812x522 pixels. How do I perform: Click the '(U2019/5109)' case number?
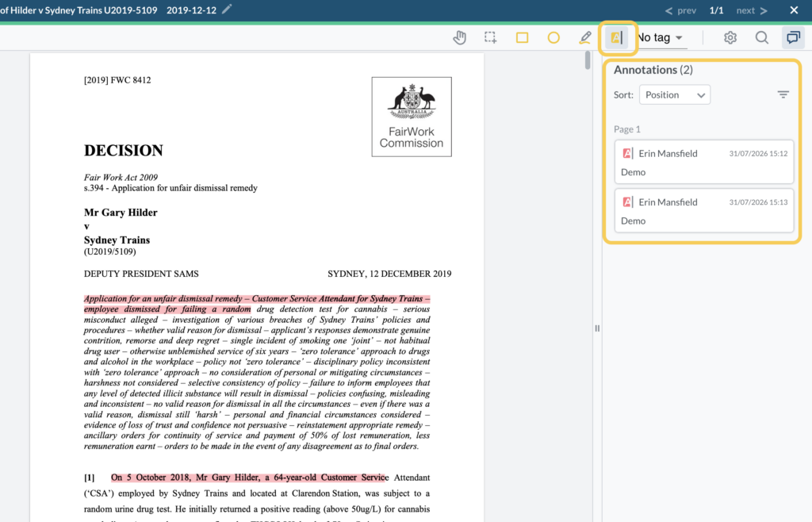point(109,251)
